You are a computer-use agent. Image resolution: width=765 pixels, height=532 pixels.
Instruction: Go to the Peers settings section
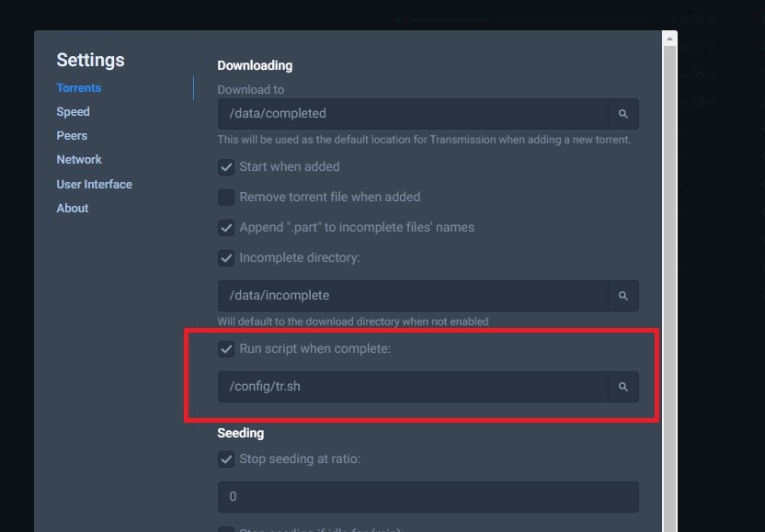point(72,136)
